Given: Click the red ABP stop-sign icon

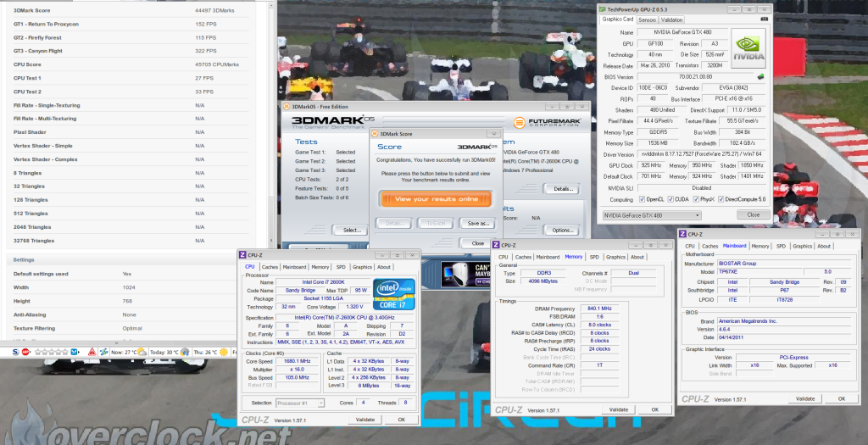Looking at the screenshot, I should tap(25, 352).
